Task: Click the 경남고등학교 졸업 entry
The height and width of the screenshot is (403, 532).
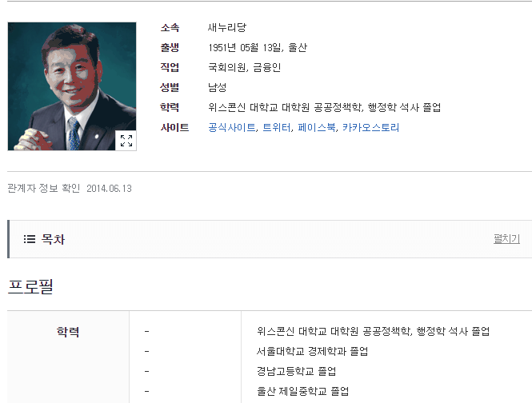Action: (296, 371)
